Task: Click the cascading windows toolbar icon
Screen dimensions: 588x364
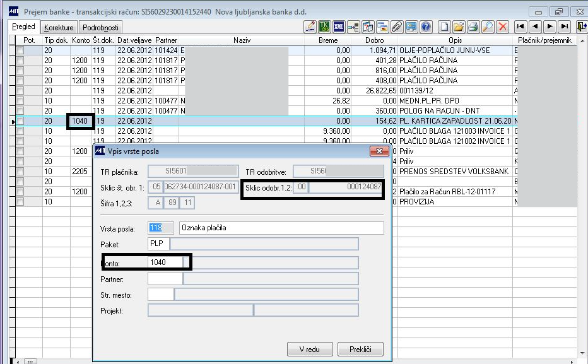Action: click(x=382, y=26)
